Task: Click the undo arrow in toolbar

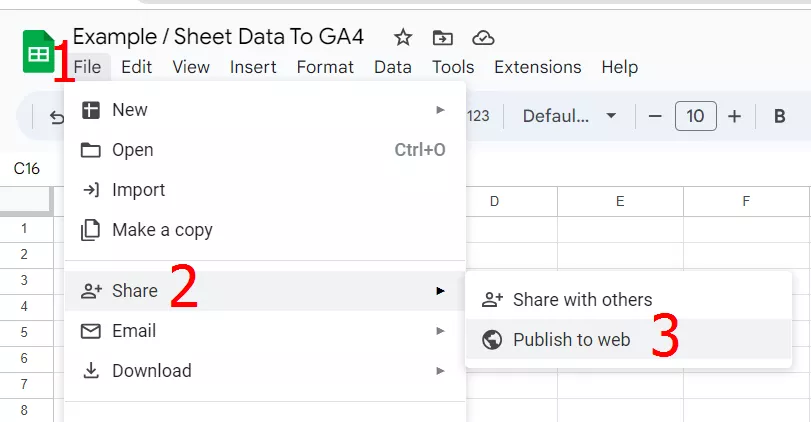Action: pyautogui.click(x=56, y=117)
